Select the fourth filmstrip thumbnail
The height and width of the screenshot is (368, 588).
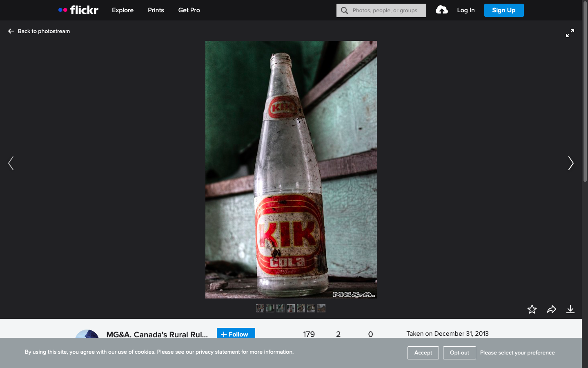pyautogui.click(x=291, y=308)
